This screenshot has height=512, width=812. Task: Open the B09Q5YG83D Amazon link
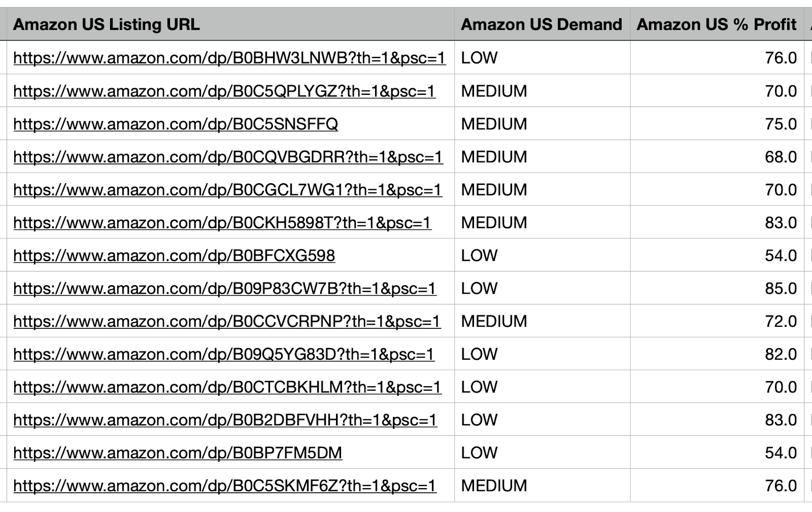tap(224, 354)
